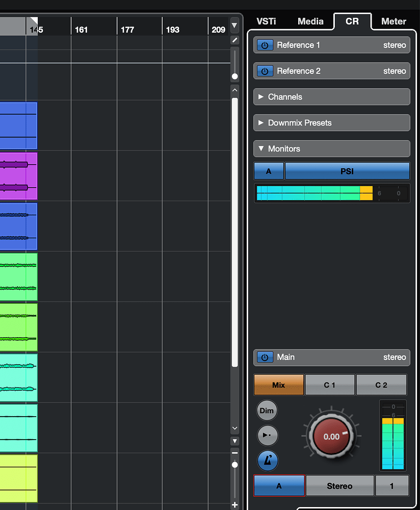Screen dimensions: 420x510
Task: Click the Stereo downmix icon
Action: click(x=339, y=486)
